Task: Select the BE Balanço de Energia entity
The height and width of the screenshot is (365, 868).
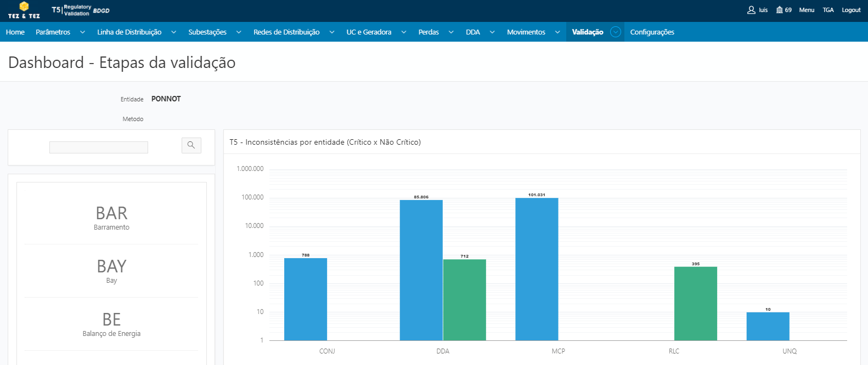Action: pos(111,324)
